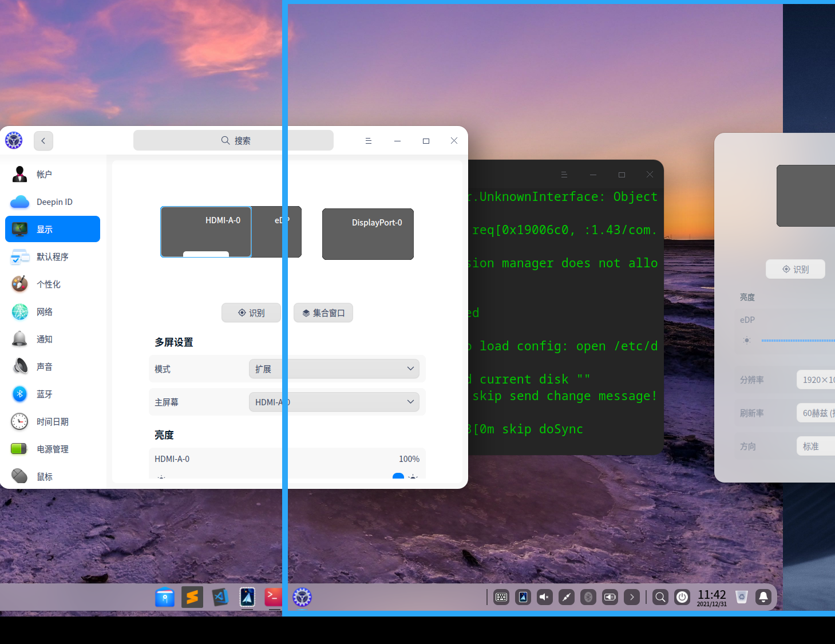
Task: Open the trash bin in the dock
Action: tap(742, 597)
